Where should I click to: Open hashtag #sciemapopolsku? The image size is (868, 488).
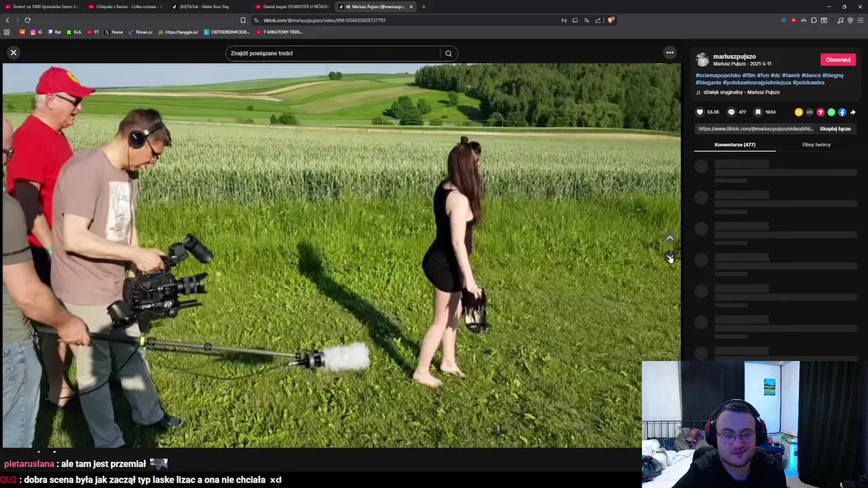[718, 75]
